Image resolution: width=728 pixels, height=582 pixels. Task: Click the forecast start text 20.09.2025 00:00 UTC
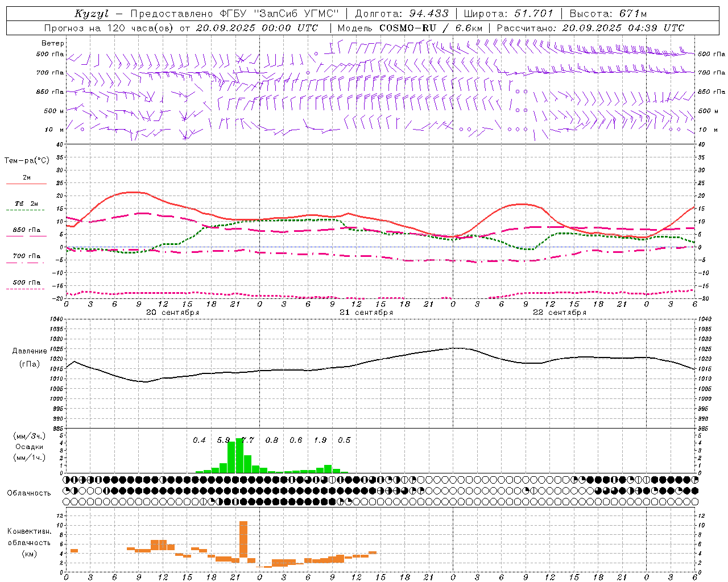click(257, 28)
